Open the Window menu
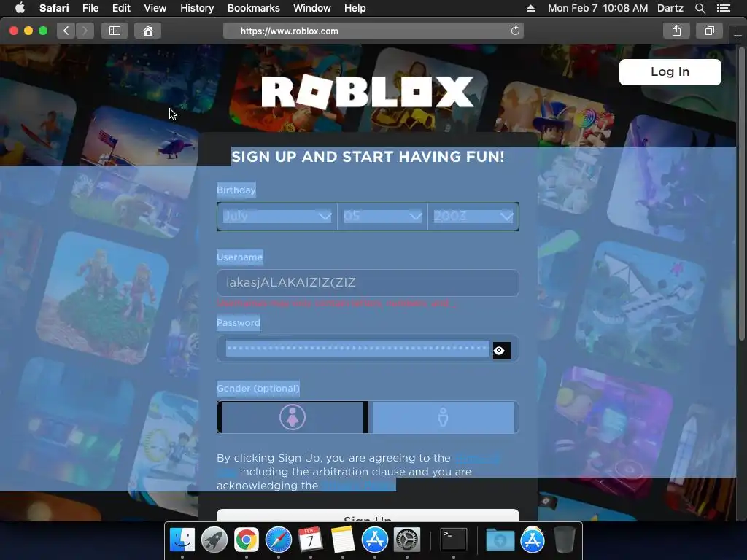The height and width of the screenshot is (560, 747). click(x=311, y=8)
